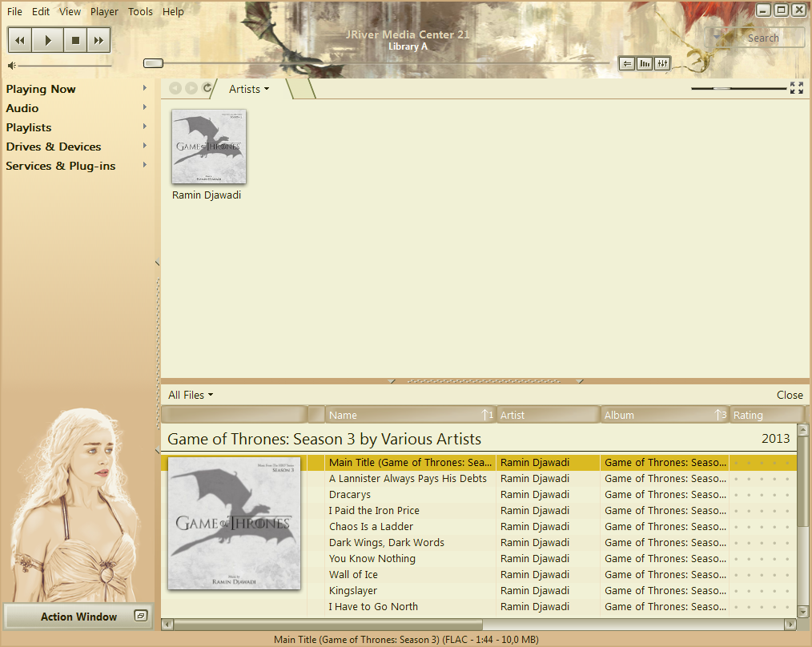The height and width of the screenshot is (647, 812).
Task: Click into the Search field
Action: 763,38
